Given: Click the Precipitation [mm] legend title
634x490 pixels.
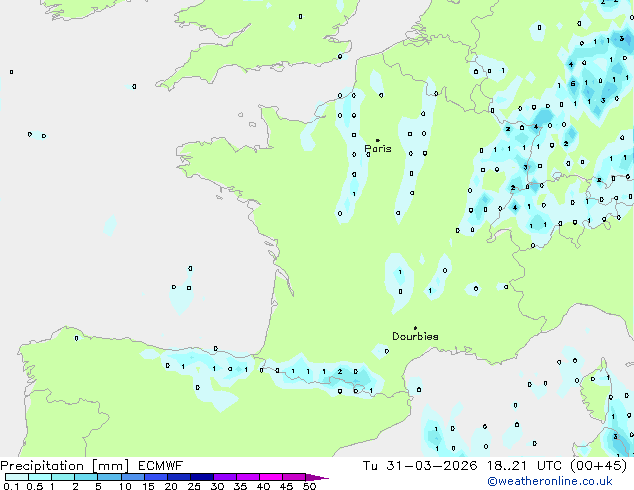Looking at the screenshot, I should [64, 466].
